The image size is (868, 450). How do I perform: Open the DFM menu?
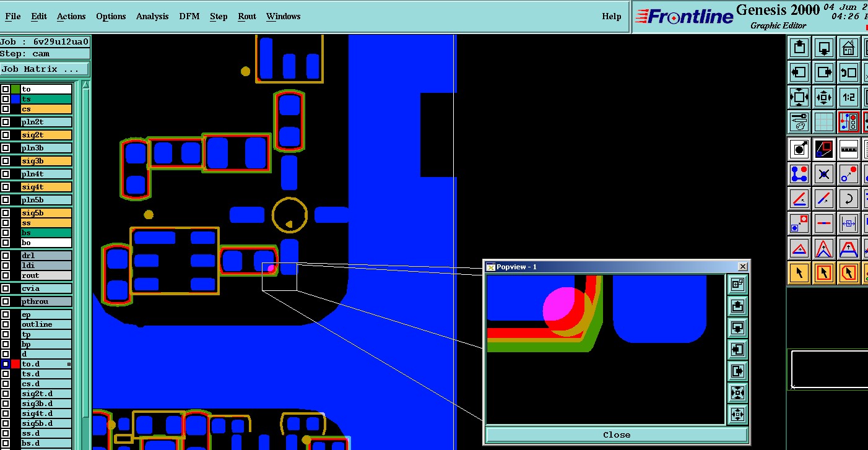point(189,16)
